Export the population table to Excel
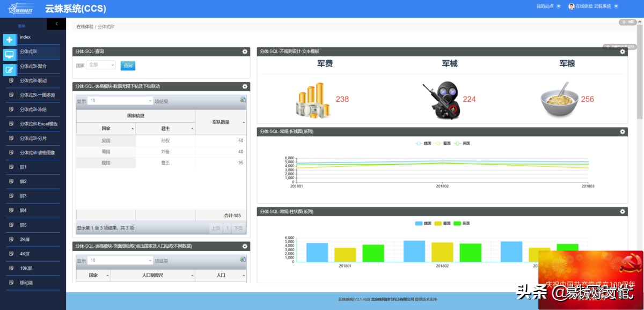 click(x=243, y=260)
